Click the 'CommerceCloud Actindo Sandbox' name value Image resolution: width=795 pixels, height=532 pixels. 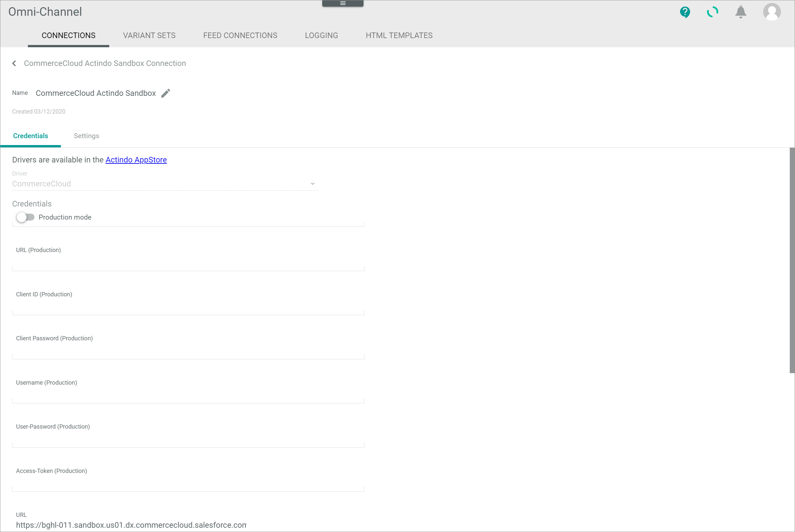96,93
